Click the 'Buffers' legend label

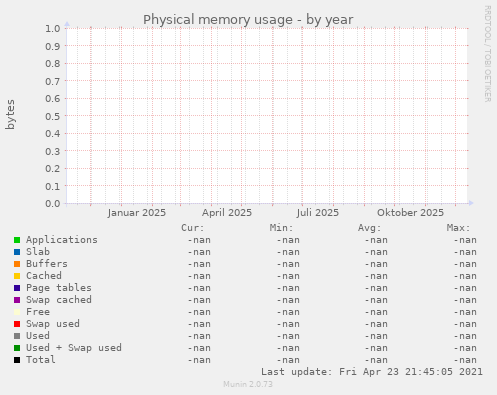pyautogui.click(x=47, y=264)
